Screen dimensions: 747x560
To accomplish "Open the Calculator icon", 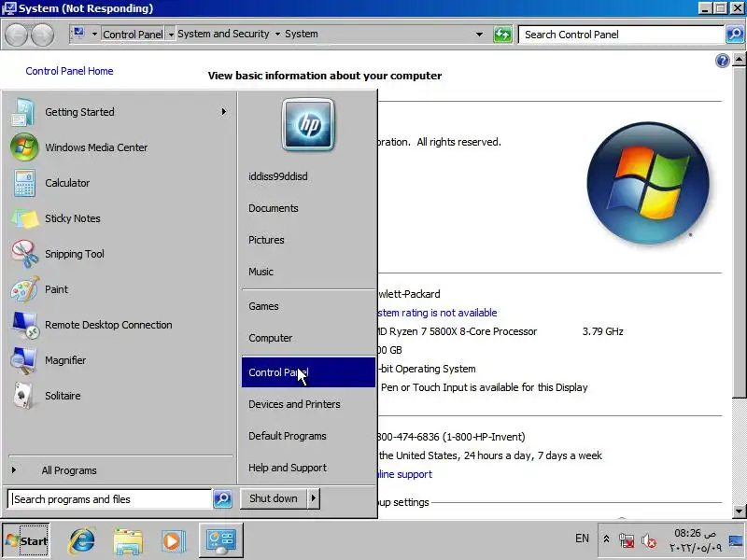I will pos(24,183).
